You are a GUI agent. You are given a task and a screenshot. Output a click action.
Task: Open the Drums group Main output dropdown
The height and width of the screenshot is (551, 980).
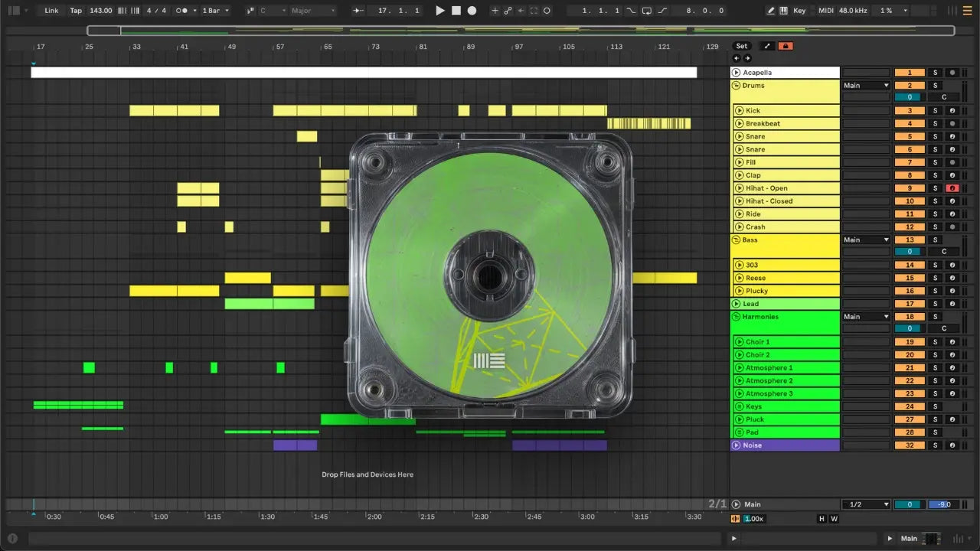(x=866, y=86)
